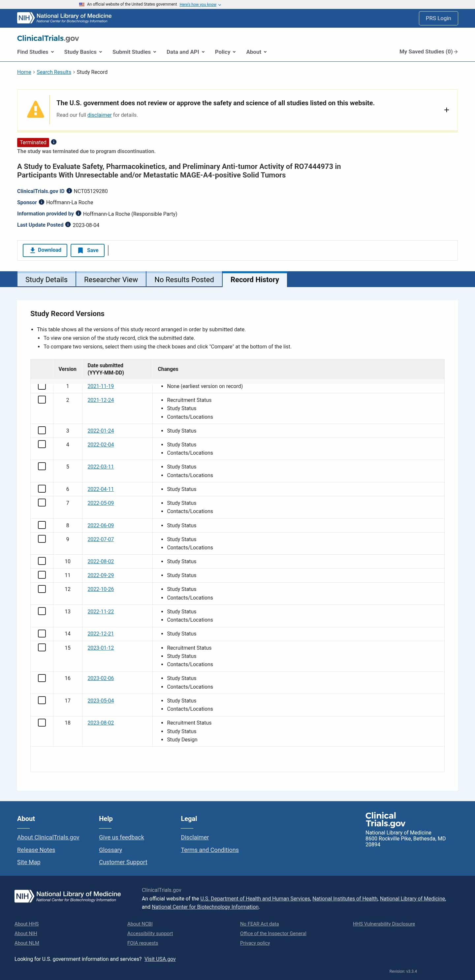The height and width of the screenshot is (980, 475).
Task: Check the box for version 2
Action: coord(42,400)
